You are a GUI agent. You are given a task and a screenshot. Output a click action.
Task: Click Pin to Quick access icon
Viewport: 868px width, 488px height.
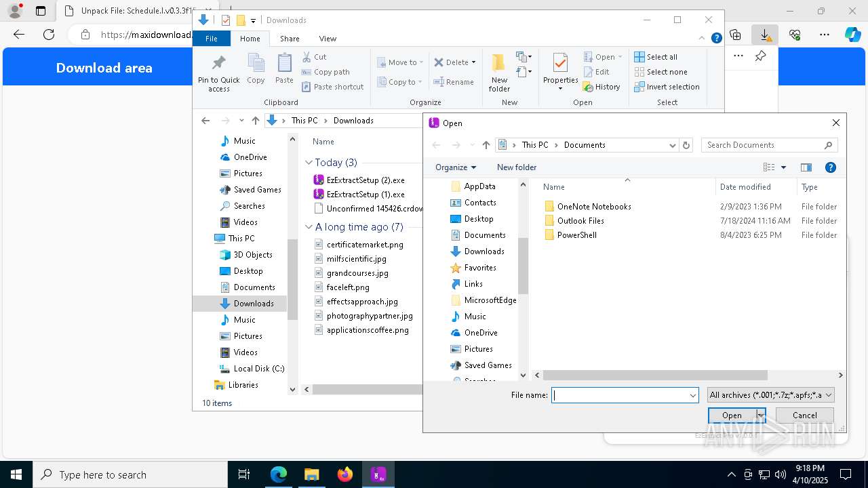218,63
